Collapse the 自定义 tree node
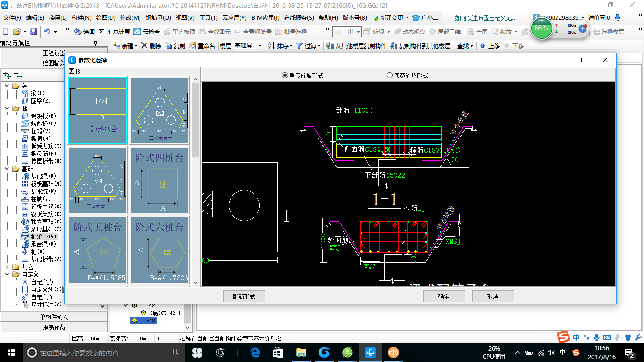 pyautogui.click(x=7, y=274)
